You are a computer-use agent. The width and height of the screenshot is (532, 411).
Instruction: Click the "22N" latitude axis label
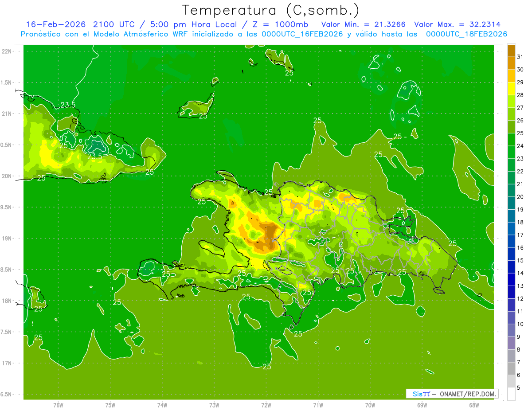[x=6, y=51]
